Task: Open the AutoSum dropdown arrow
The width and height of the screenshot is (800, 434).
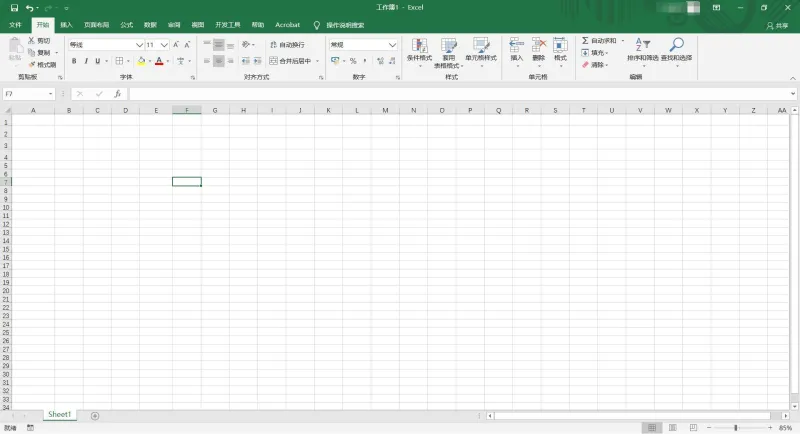Action: click(622, 40)
